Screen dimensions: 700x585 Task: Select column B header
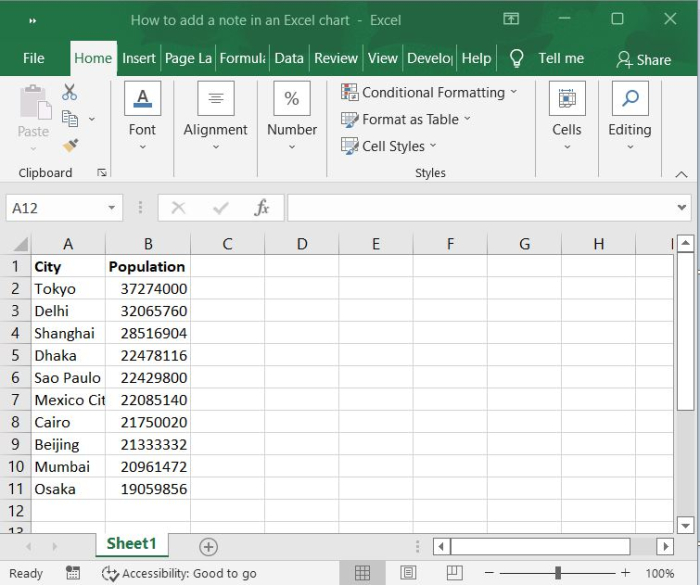[x=148, y=244]
